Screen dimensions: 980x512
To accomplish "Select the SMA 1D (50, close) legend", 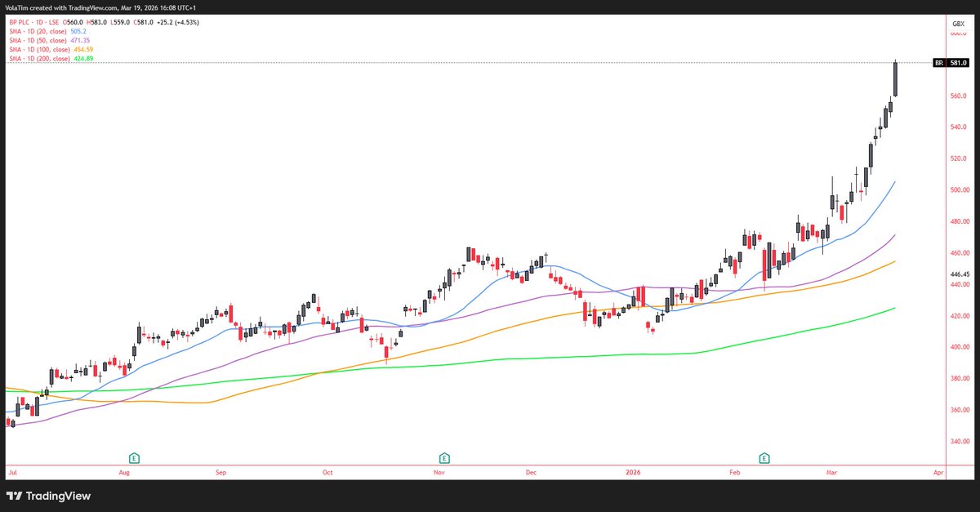I will (38, 41).
